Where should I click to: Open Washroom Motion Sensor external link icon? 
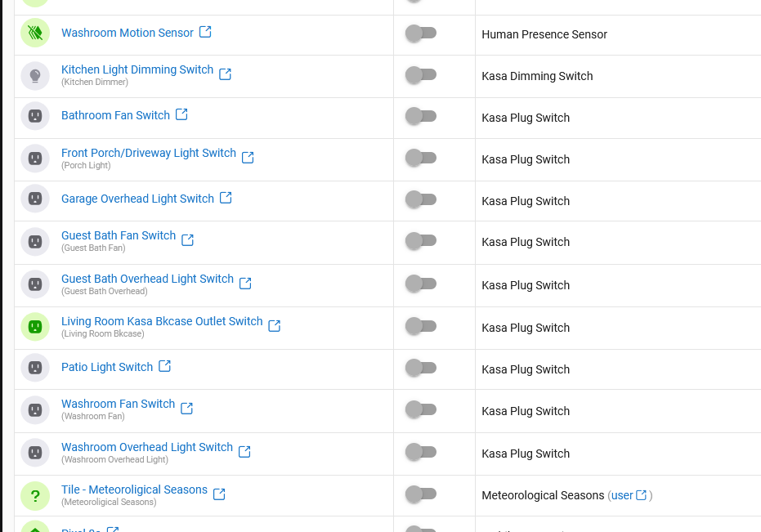click(x=205, y=32)
